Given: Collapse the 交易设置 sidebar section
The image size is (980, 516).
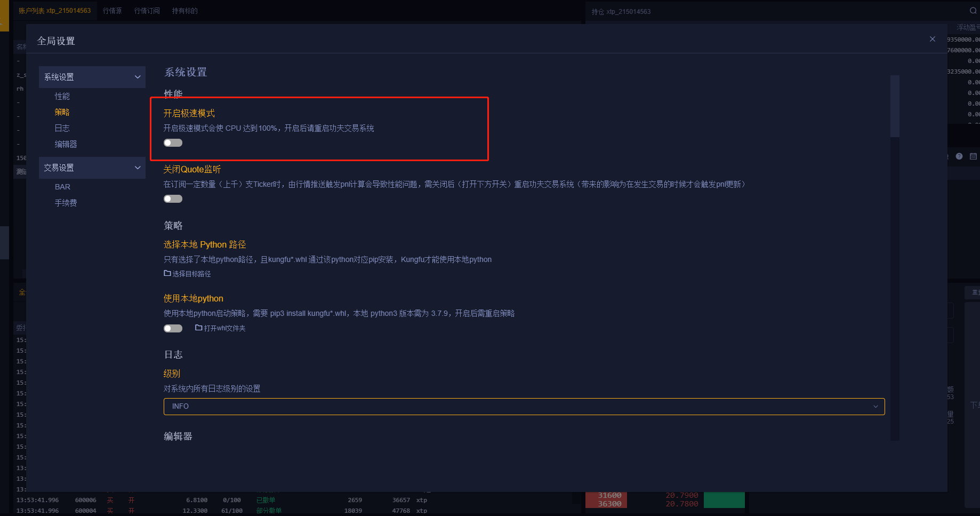Looking at the screenshot, I should point(92,168).
